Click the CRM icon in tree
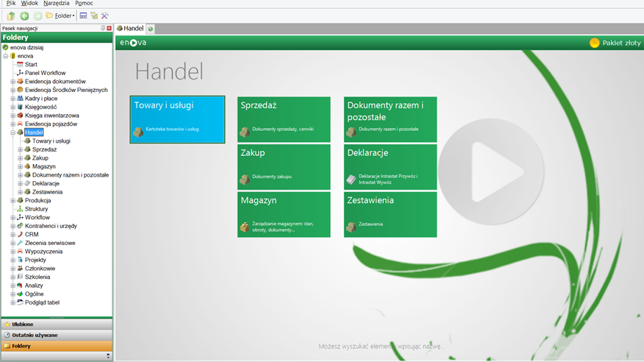The image size is (644, 362). point(20,234)
